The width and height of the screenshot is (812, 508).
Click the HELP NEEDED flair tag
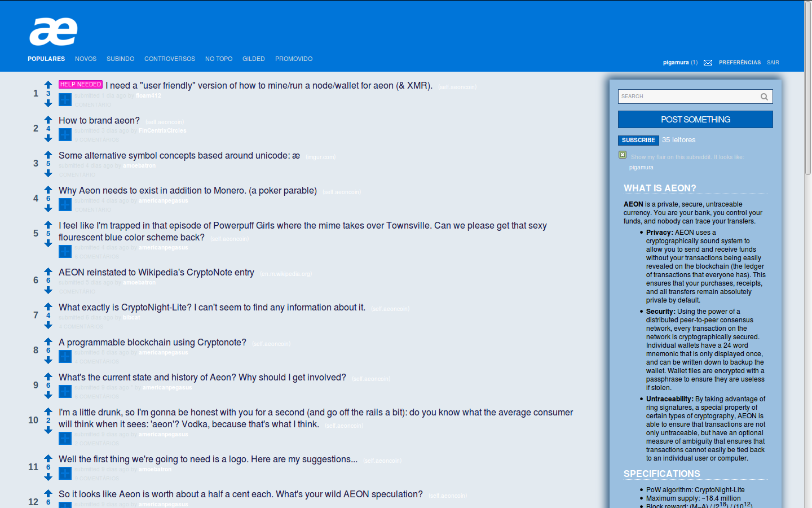[x=81, y=84]
